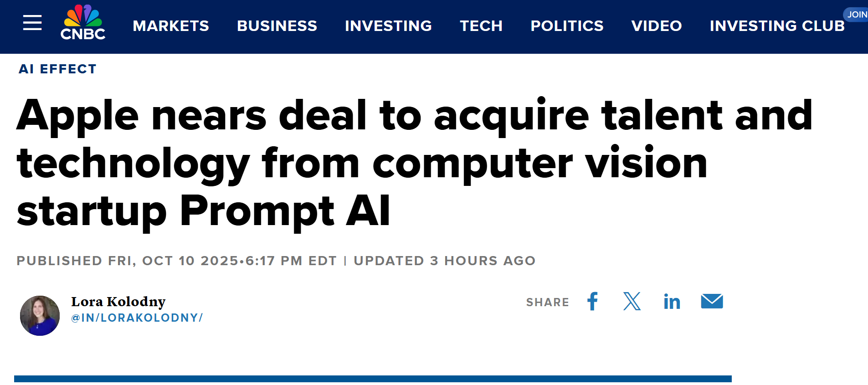Click the published date line
The height and width of the screenshot is (385, 868).
[x=176, y=261]
